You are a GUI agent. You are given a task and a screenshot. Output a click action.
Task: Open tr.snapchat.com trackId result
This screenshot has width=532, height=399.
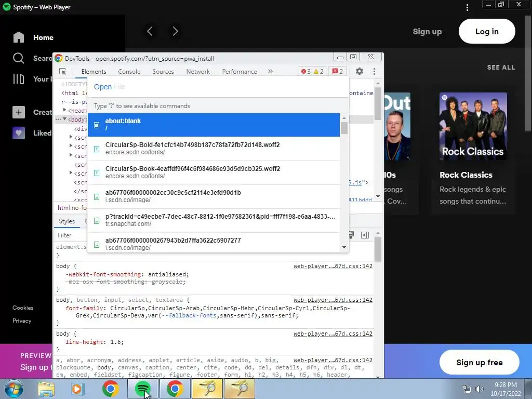[214, 220]
